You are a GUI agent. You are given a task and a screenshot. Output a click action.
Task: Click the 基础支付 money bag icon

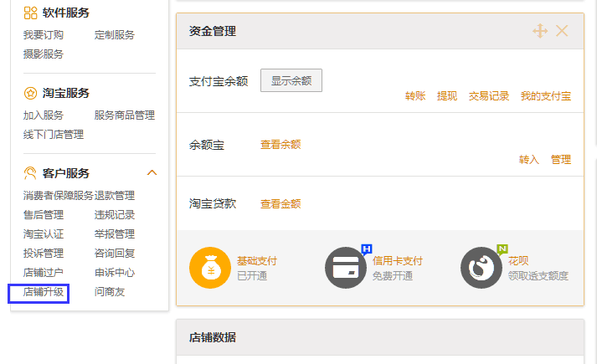click(x=210, y=268)
